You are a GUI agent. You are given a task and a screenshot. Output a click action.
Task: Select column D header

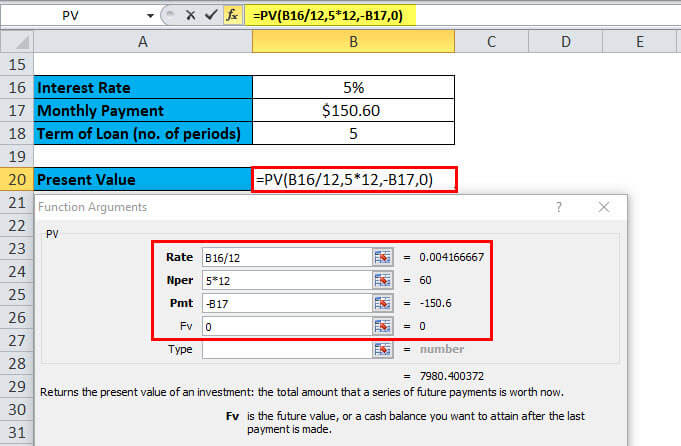point(565,42)
